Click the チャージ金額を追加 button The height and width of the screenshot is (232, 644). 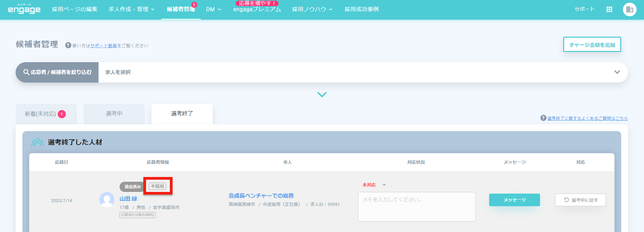click(592, 44)
